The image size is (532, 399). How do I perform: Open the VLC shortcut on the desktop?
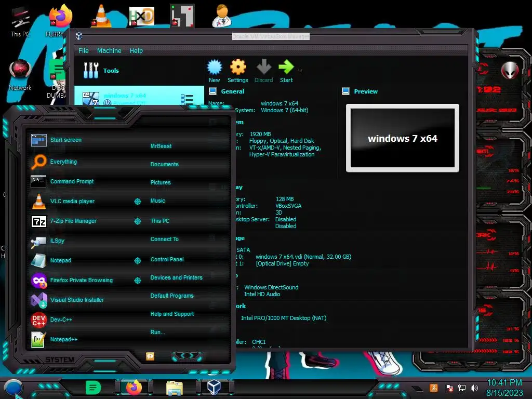click(x=101, y=16)
